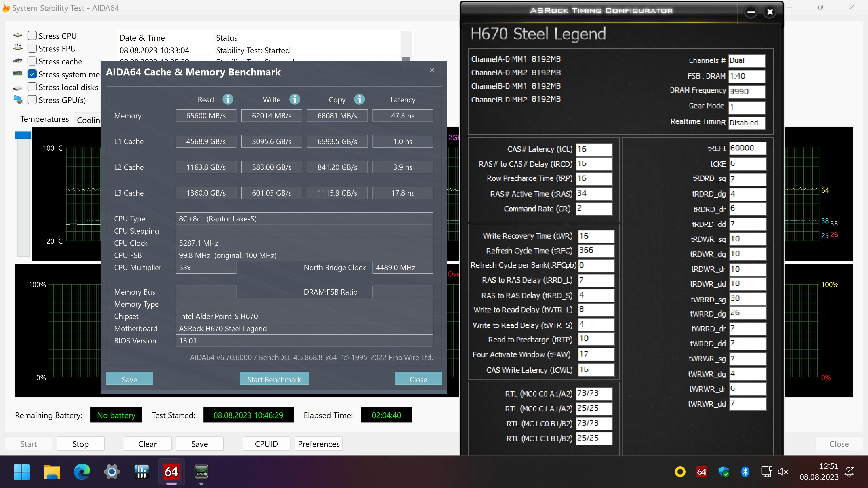The height and width of the screenshot is (488, 868).
Task: Click L3 Cache Copy value 1115.9 GB/s
Action: 337,193
